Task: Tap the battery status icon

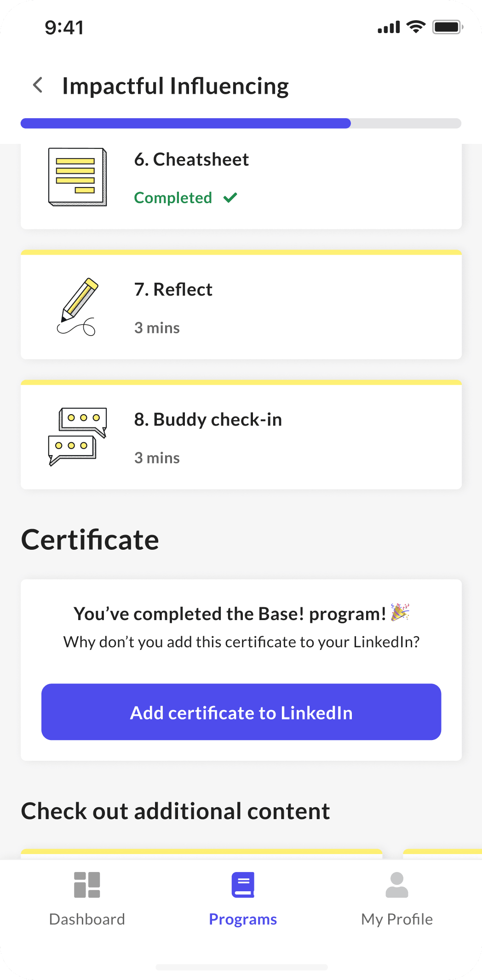Action: click(448, 27)
